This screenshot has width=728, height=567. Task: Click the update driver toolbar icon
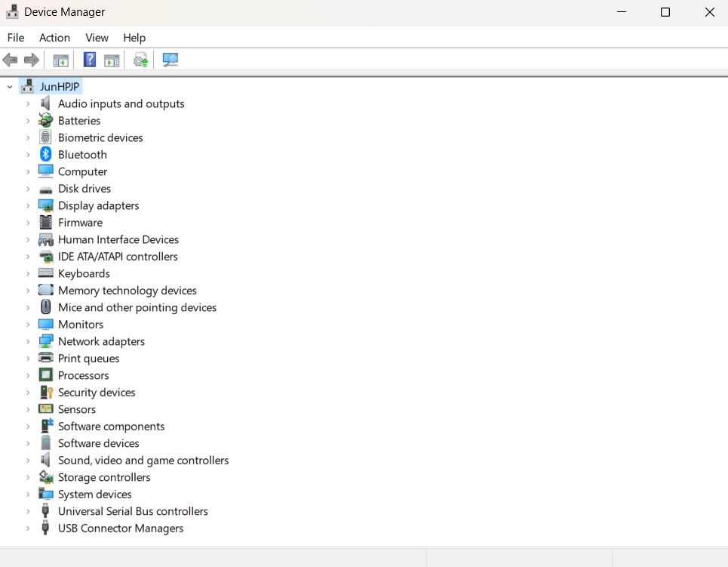pyautogui.click(x=140, y=60)
